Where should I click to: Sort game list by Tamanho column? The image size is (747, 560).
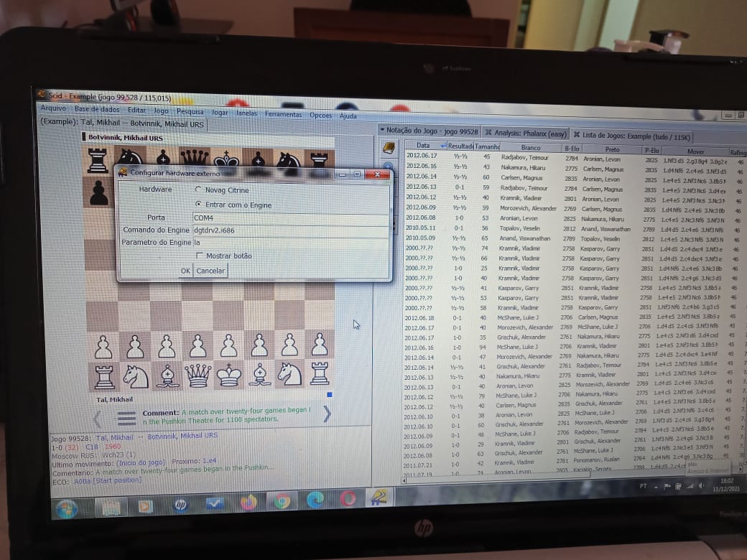tap(486, 146)
